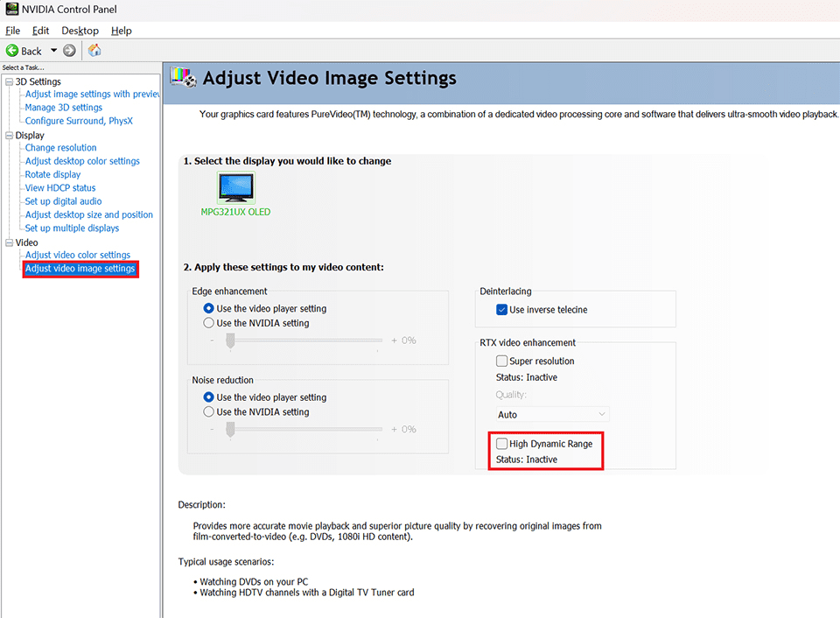Select Noise reduction video player setting radio
This screenshot has height=618, width=840.
[x=208, y=397]
